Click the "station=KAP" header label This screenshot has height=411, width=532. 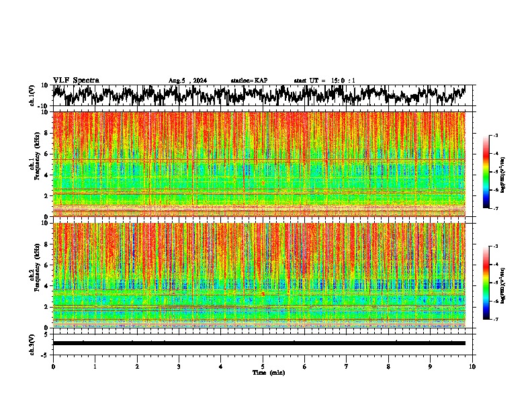pos(249,81)
